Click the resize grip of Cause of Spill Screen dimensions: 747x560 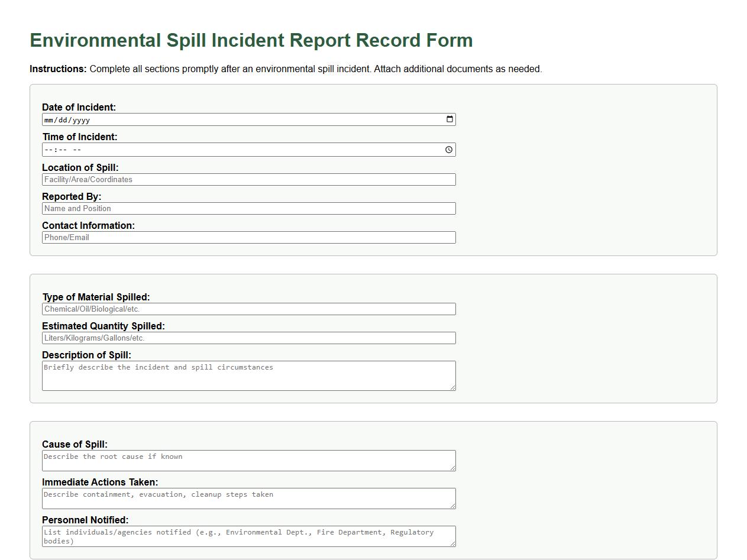[453, 468]
